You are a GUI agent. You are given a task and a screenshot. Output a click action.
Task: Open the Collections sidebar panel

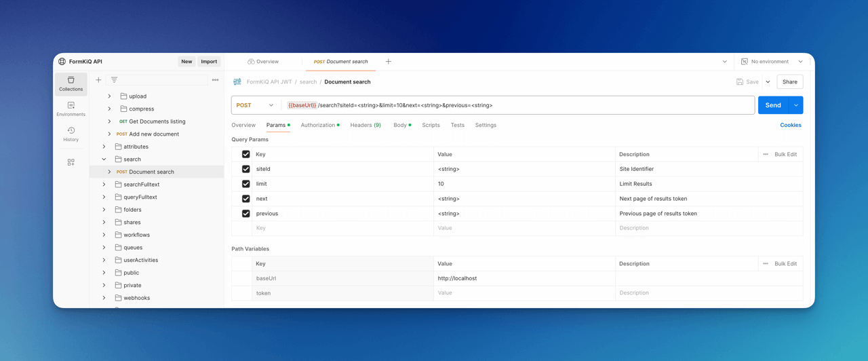[x=71, y=84]
